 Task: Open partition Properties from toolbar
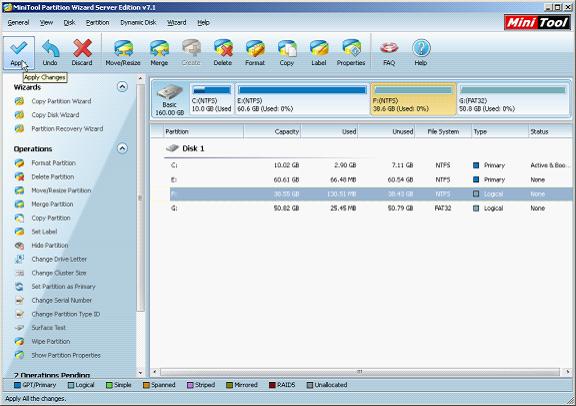[351, 52]
